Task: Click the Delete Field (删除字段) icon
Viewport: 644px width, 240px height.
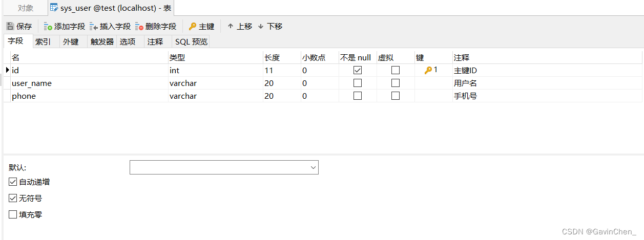Action: [x=139, y=26]
